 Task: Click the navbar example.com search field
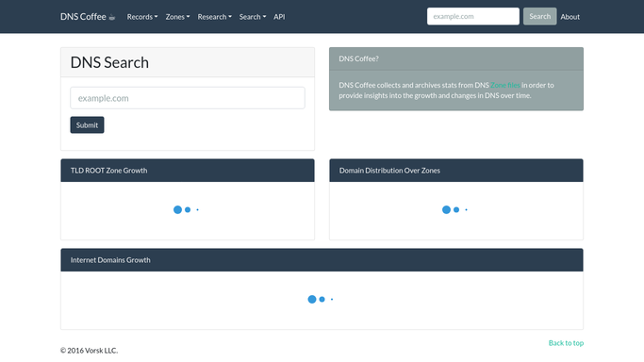tap(473, 16)
